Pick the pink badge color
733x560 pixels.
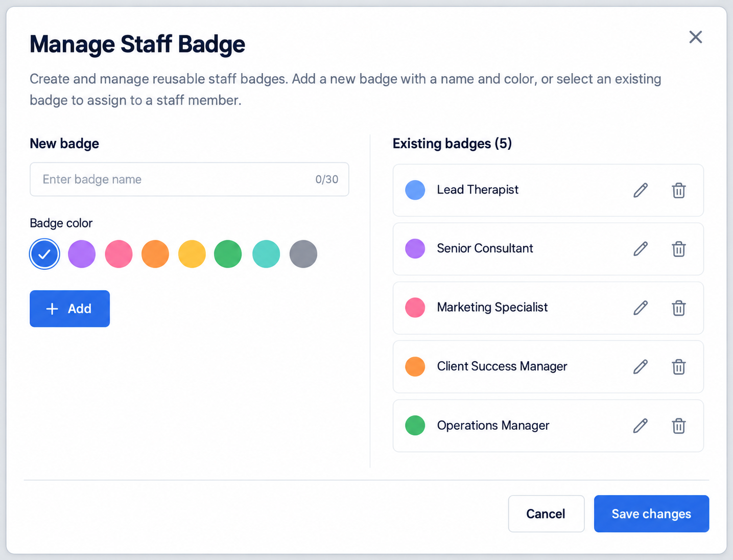(119, 254)
